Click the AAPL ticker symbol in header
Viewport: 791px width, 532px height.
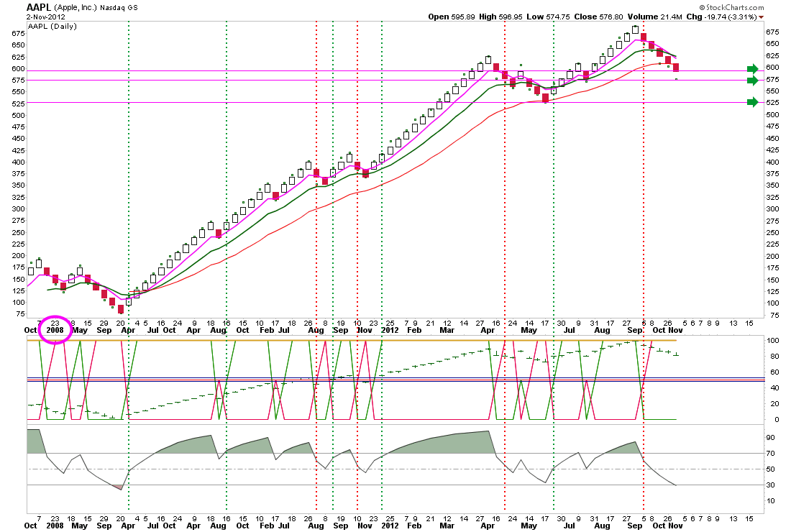[38, 8]
